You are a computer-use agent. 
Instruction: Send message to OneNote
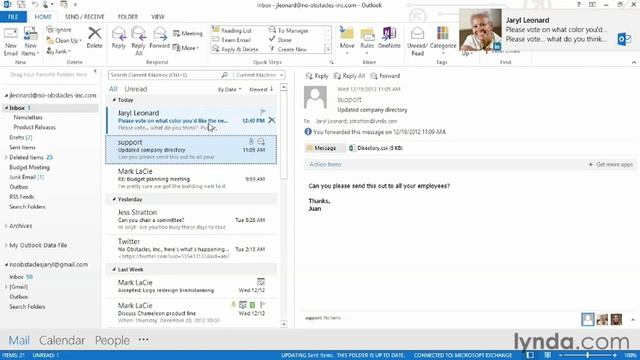click(x=389, y=38)
